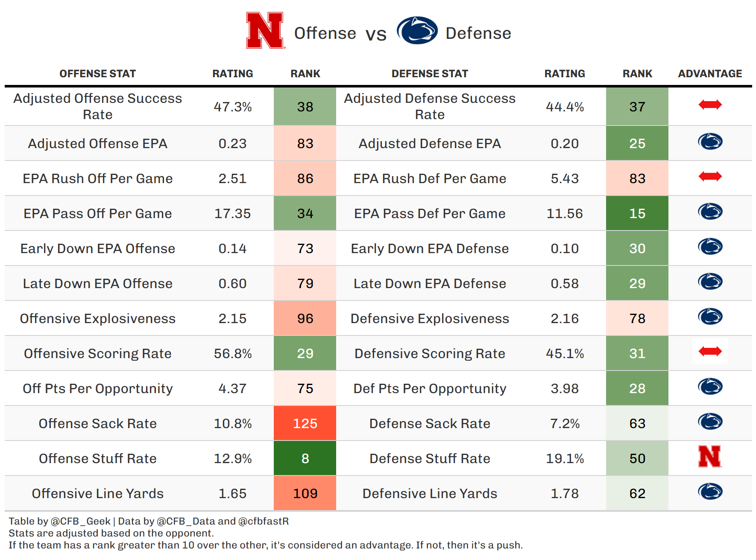
Task: Click the red push arrow for EPA Rush row
Action: (x=710, y=176)
